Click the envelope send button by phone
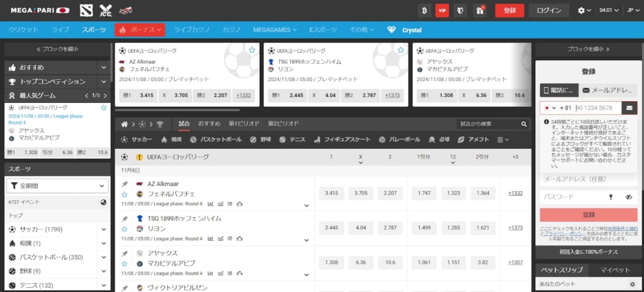644x292 pixels. coord(629,108)
